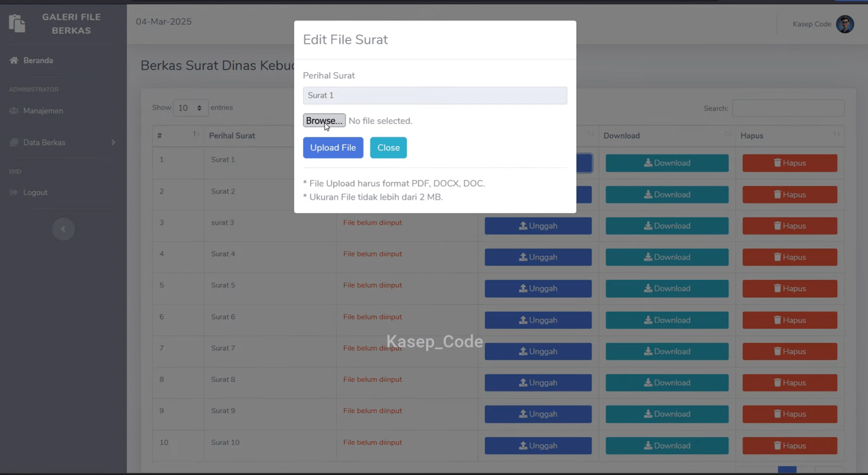
Task: Click Download button for Surat 2
Action: (667, 195)
